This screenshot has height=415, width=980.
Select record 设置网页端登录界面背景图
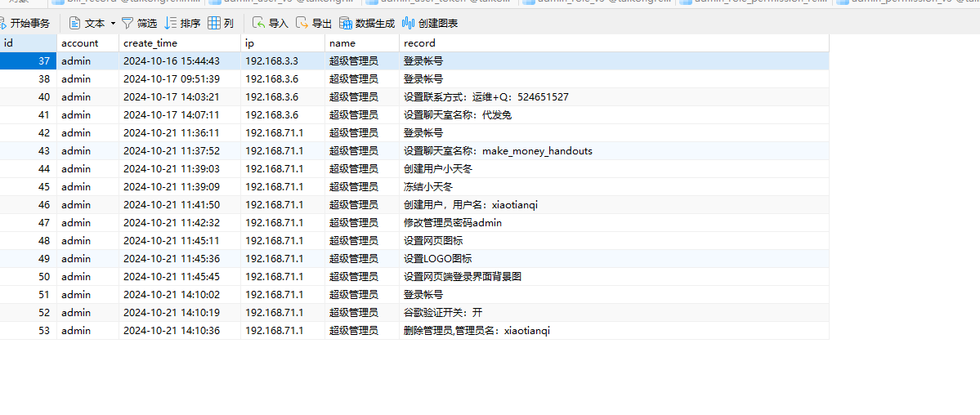click(615, 277)
